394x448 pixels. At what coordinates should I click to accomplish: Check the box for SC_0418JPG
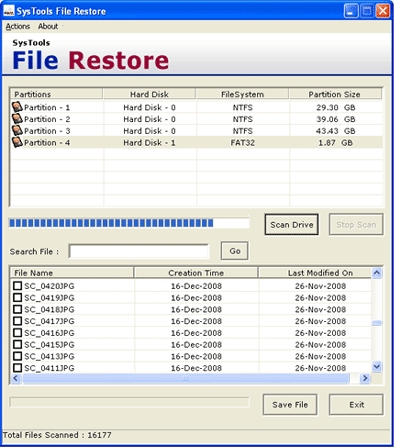click(x=17, y=309)
